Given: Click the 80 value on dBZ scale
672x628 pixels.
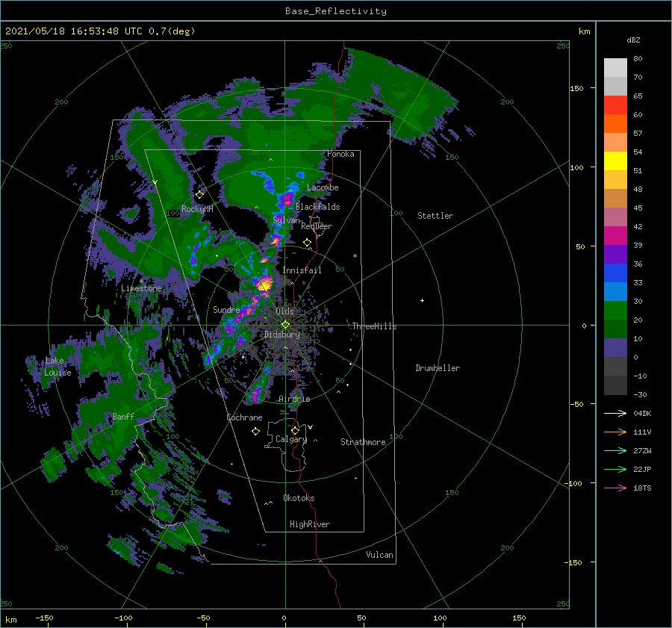Looking at the screenshot, I should [x=638, y=59].
